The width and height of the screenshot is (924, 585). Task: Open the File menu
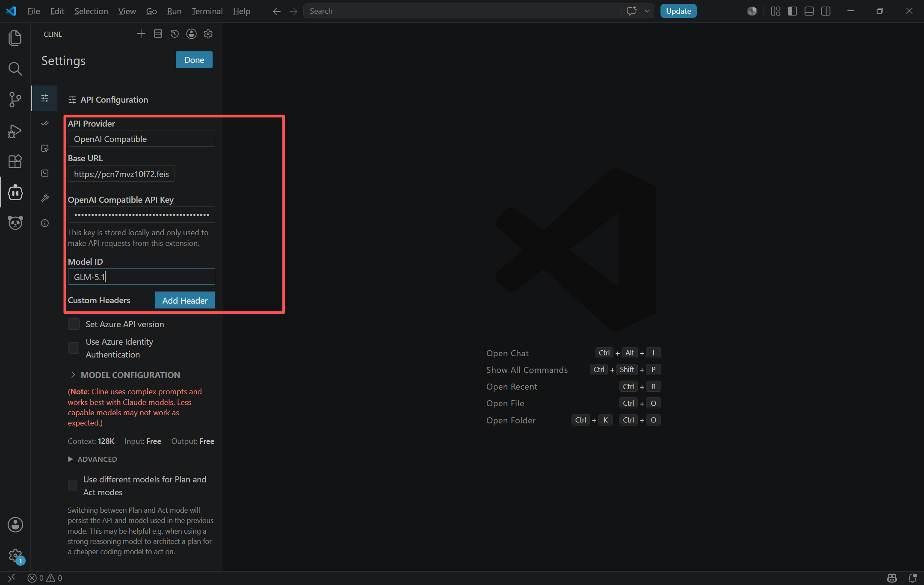(33, 11)
